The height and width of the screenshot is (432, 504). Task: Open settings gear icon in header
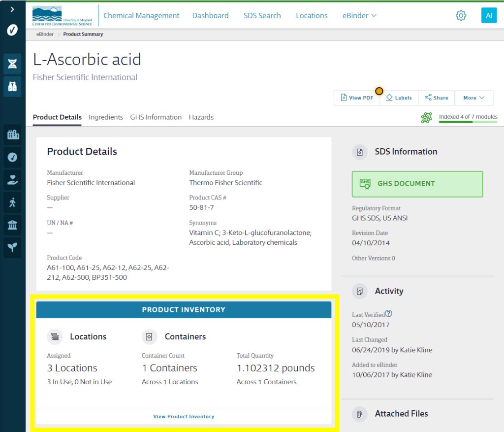(461, 15)
